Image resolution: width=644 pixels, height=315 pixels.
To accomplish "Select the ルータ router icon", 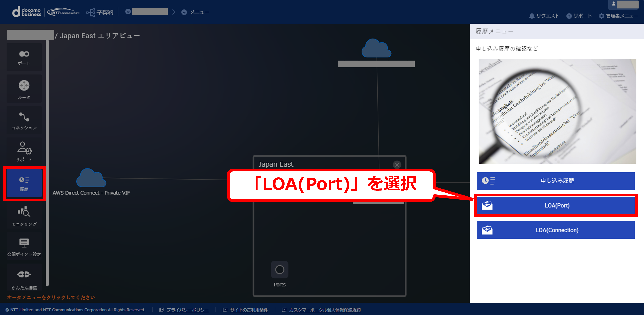I will (x=24, y=89).
